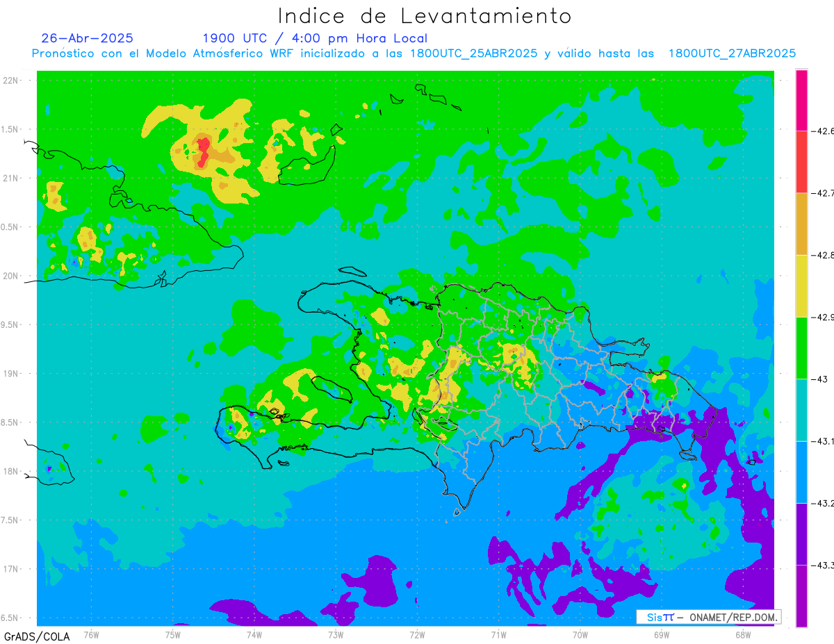This screenshot has height=644, width=834.
Task: Click the legend value "-43"
Action: pyautogui.click(x=819, y=379)
